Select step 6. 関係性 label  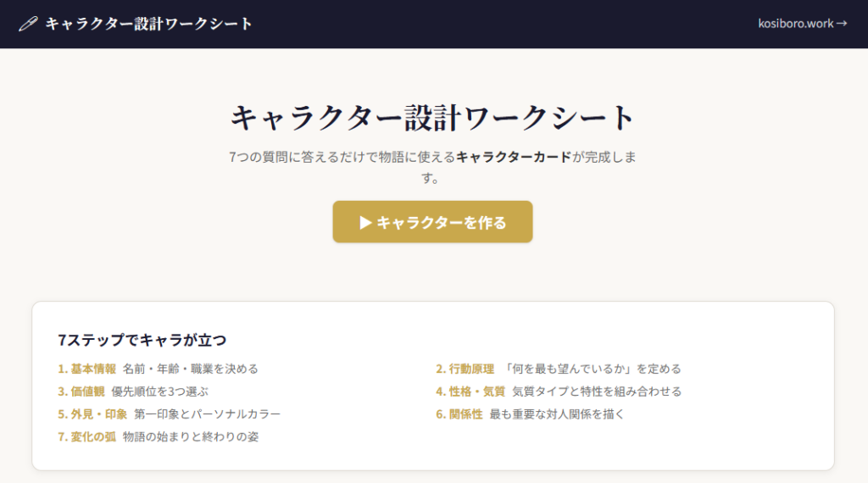tap(459, 414)
